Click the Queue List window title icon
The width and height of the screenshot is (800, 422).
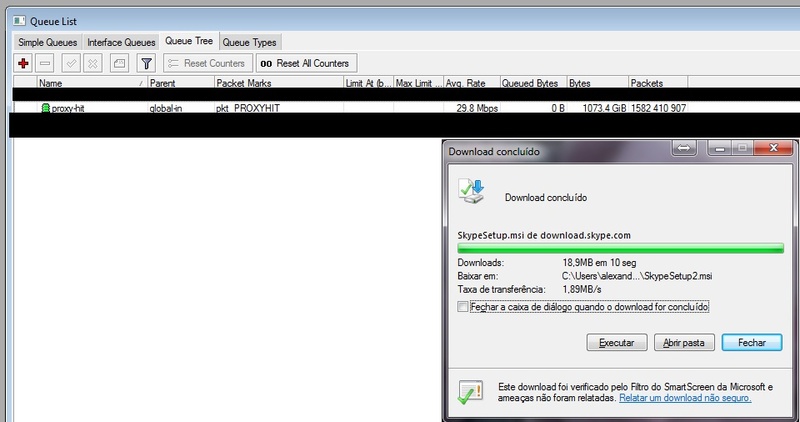pos(19,21)
